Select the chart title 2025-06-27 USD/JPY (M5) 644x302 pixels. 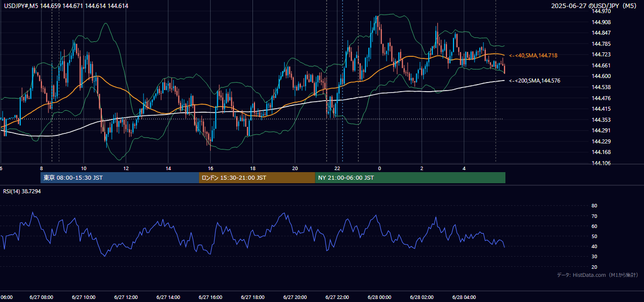point(595,6)
